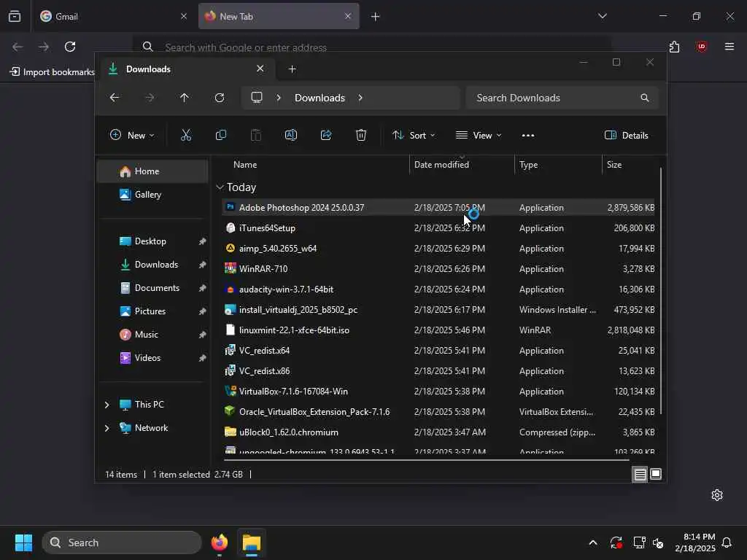The height and width of the screenshot is (560, 747).
Task: Select the WinRAR-710 file
Action: point(438,269)
